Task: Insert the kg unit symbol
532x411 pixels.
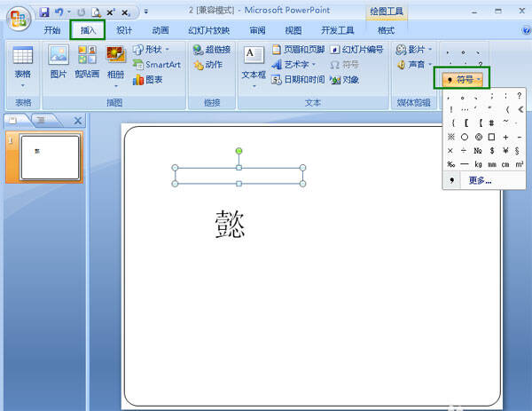Action: point(479,164)
